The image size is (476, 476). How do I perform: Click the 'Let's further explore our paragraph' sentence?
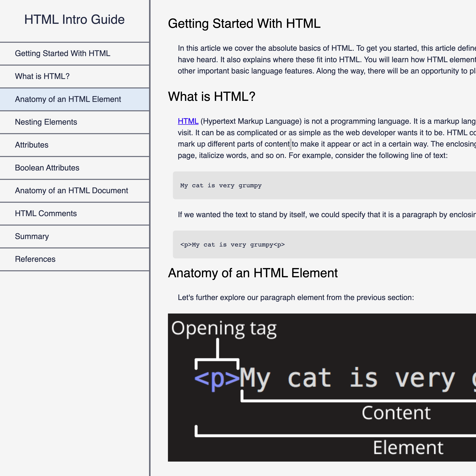tap(296, 298)
